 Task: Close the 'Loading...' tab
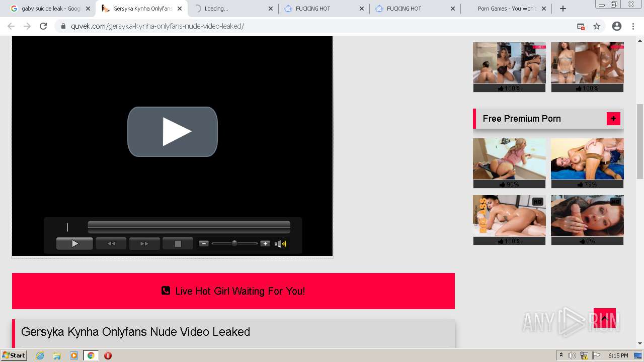pyautogui.click(x=271, y=9)
